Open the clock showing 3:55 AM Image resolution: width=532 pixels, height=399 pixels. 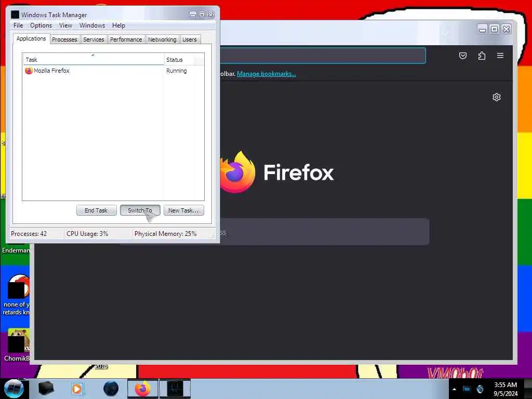506,389
